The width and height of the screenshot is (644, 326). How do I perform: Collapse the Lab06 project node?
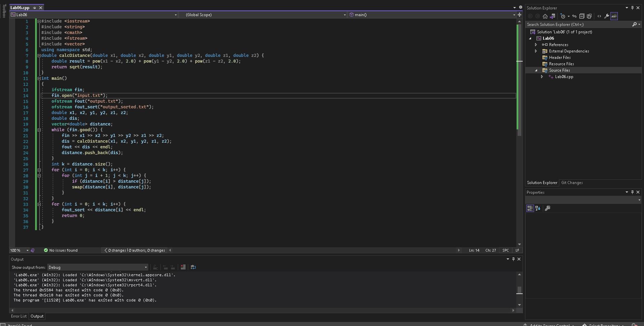pyautogui.click(x=530, y=38)
